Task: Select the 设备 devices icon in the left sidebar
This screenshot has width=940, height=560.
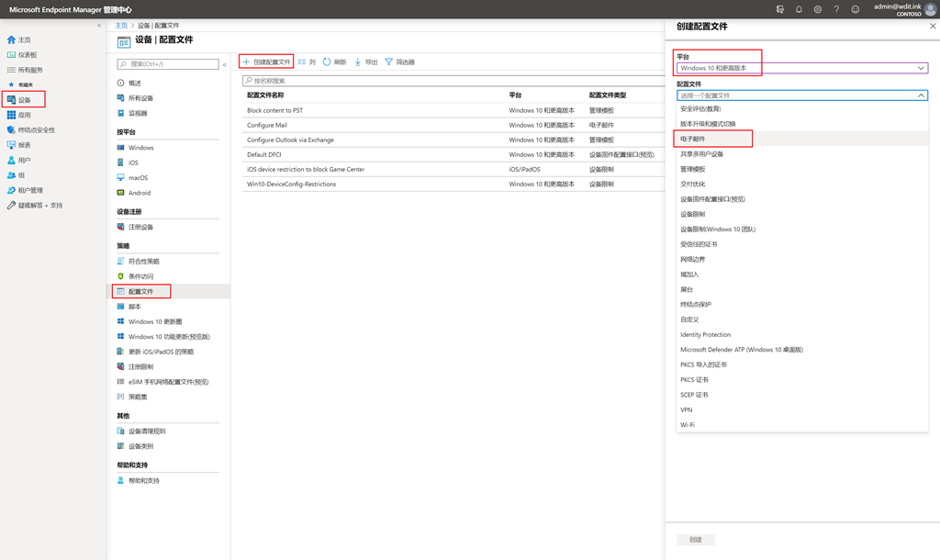Action: [x=11, y=99]
